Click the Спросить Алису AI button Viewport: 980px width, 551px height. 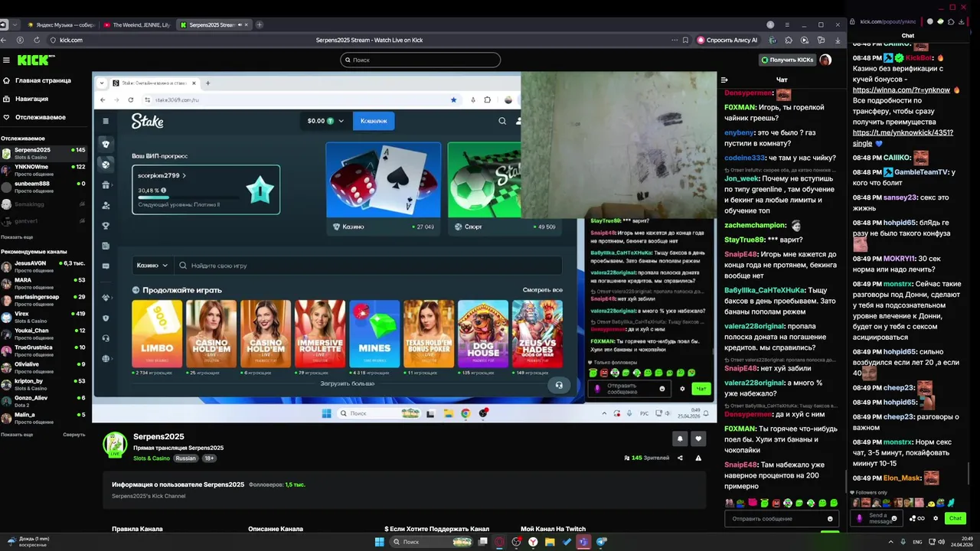(727, 40)
